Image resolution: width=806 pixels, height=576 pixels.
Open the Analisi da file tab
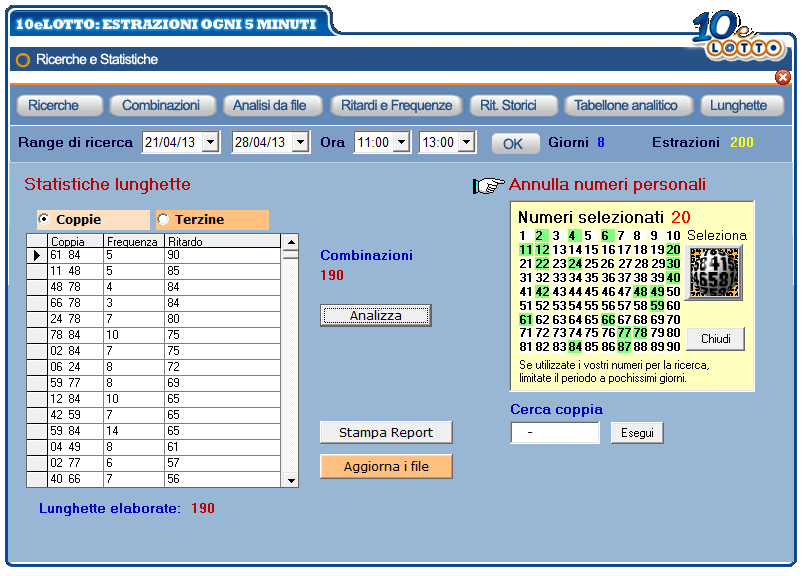coord(272,105)
